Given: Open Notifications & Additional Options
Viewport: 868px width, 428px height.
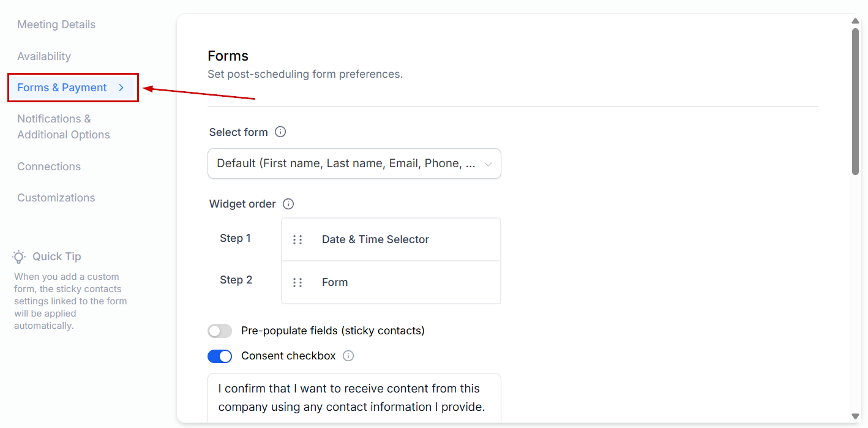Looking at the screenshot, I should 63,127.
